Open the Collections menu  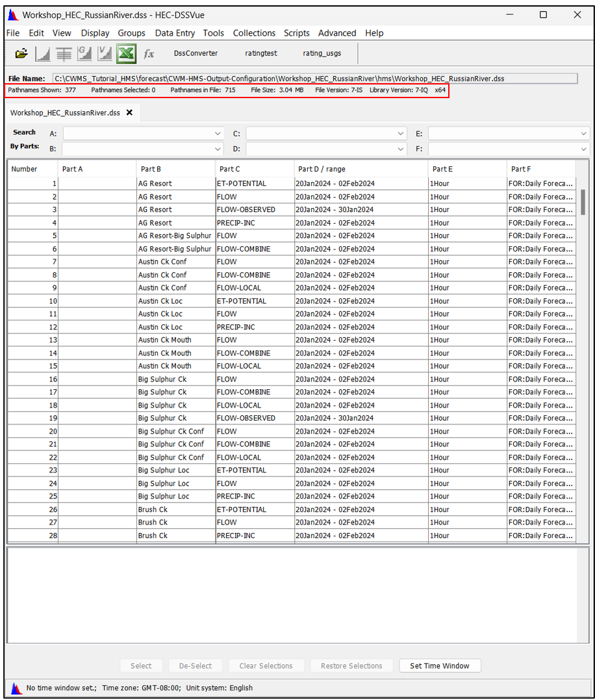(254, 33)
